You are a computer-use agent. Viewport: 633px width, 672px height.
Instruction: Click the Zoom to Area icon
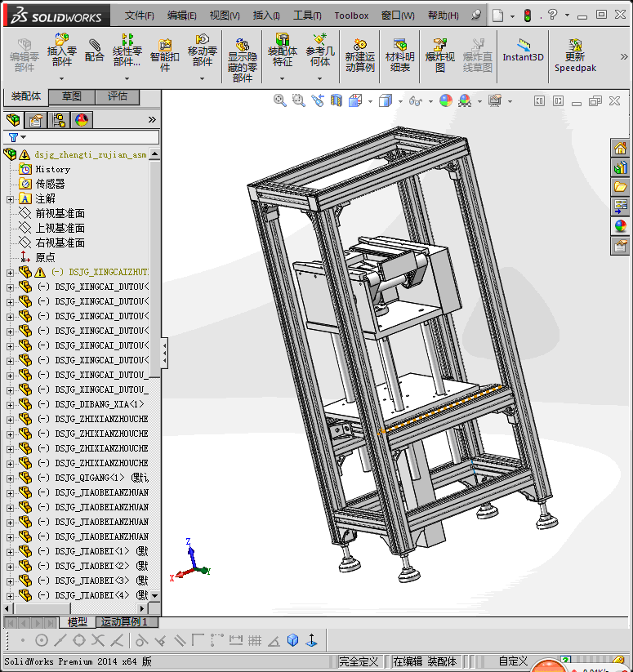click(x=298, y=100)
